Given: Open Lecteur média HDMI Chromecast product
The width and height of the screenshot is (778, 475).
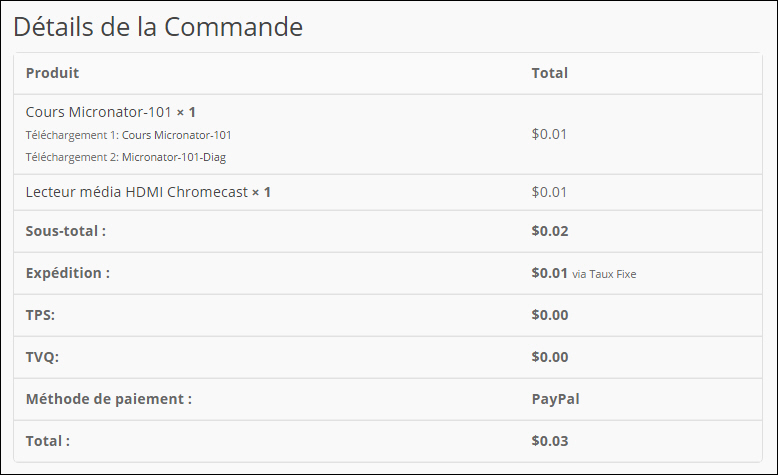Looking at the screenshot, I should click(x=136, y=192).
